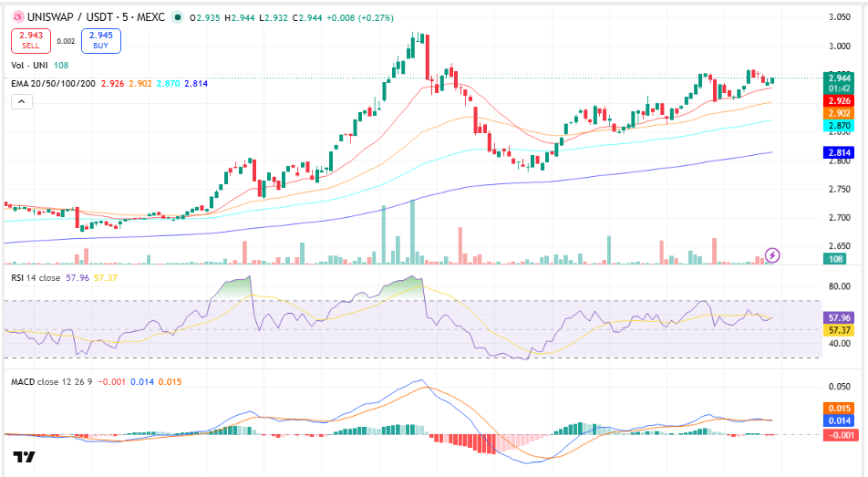Click the Uniswap symbol logo icon
868x477 pixels.
(x=17, y=17)
